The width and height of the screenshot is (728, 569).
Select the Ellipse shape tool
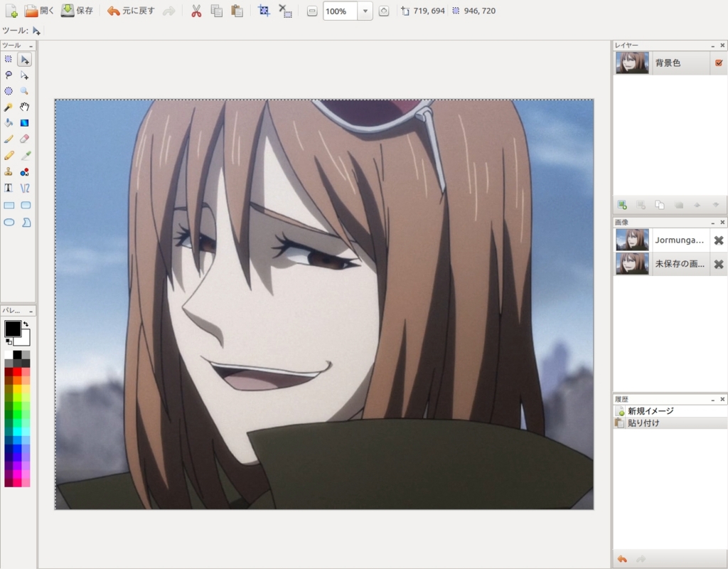click(9, 223)
